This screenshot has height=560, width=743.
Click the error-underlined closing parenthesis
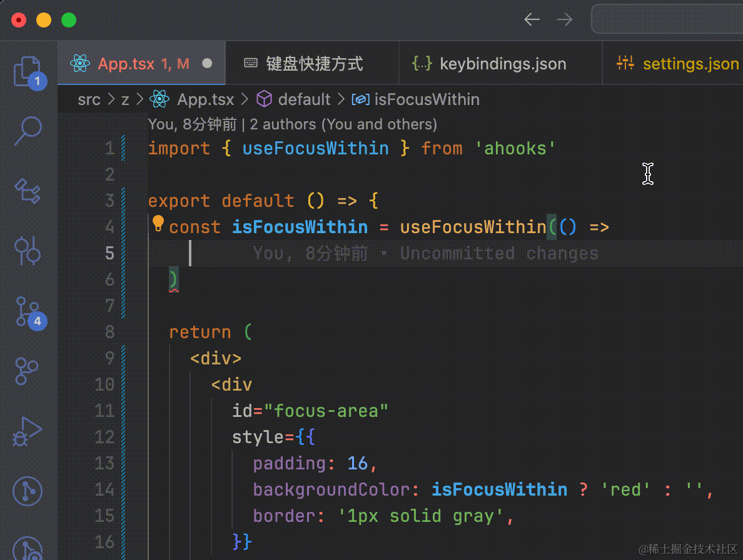tap(173, 280)
